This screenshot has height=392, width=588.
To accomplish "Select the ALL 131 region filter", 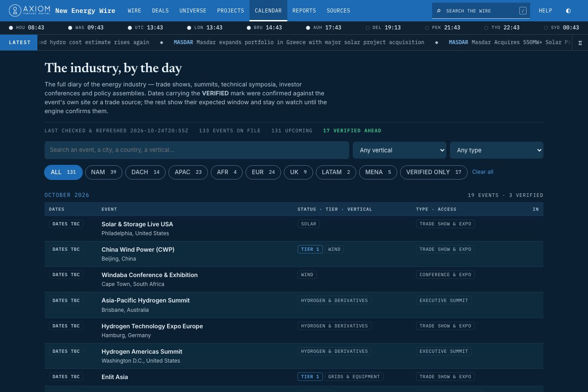I will pos(63,172).
